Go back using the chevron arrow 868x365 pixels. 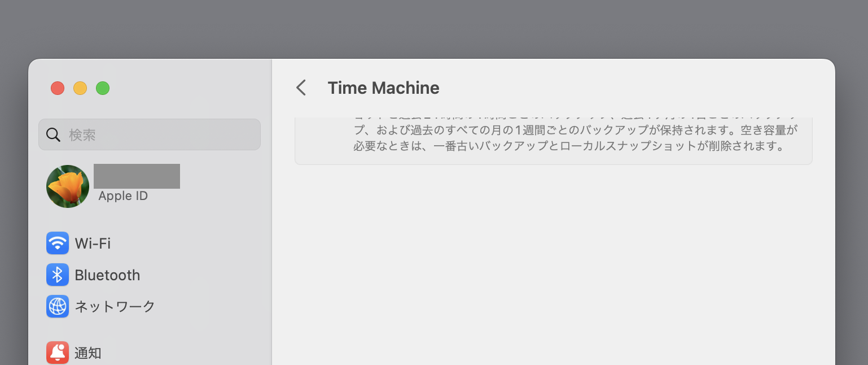[x=301, y=88]
